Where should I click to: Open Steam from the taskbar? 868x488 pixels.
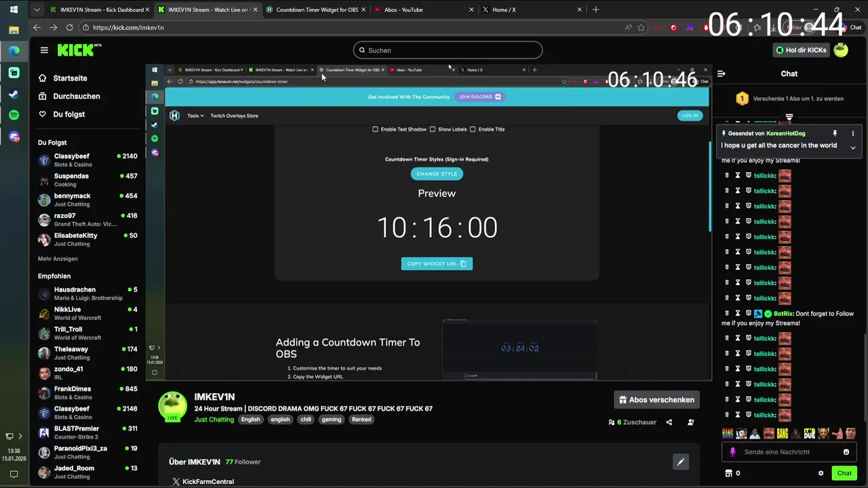point(14,94)
